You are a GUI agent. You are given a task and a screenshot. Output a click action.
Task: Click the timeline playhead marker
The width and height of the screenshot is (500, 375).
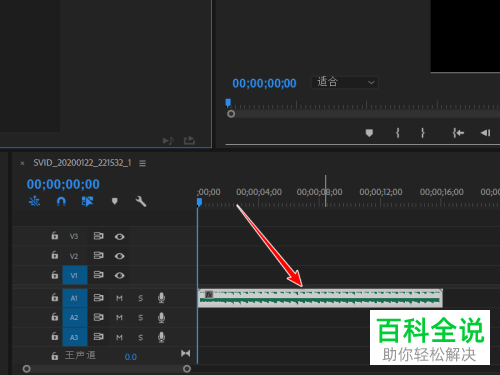coord(199,202)
